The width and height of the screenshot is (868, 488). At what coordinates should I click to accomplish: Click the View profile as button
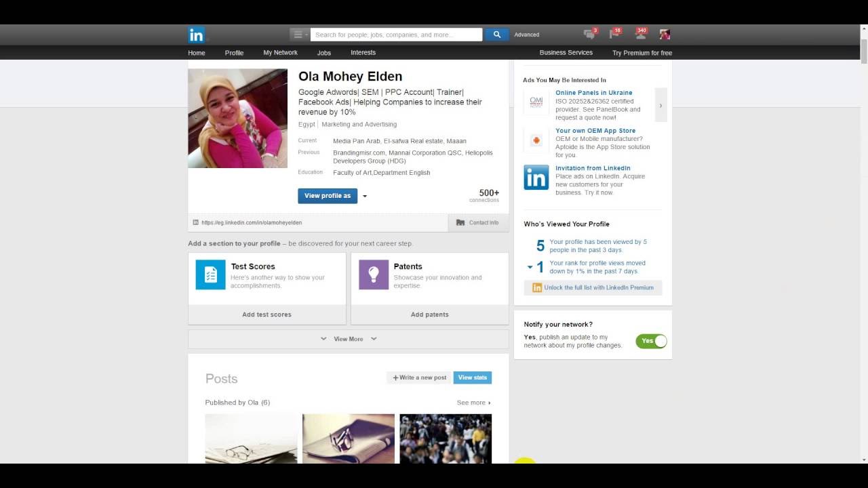pos(328,196)
